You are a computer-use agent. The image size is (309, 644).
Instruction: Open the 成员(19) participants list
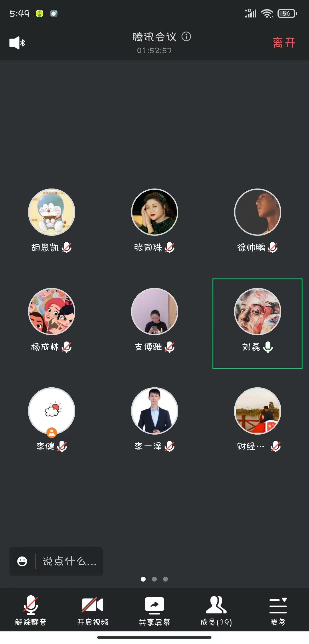(216, 610)
